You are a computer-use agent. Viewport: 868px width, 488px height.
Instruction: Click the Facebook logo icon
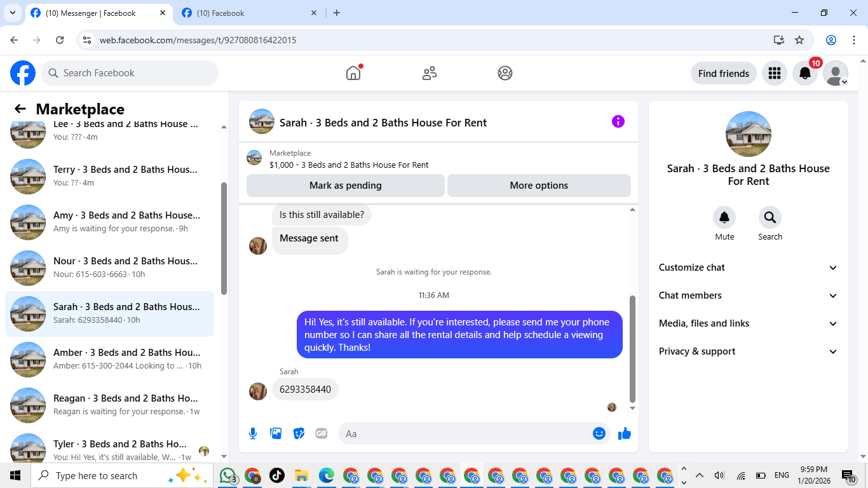23,73
